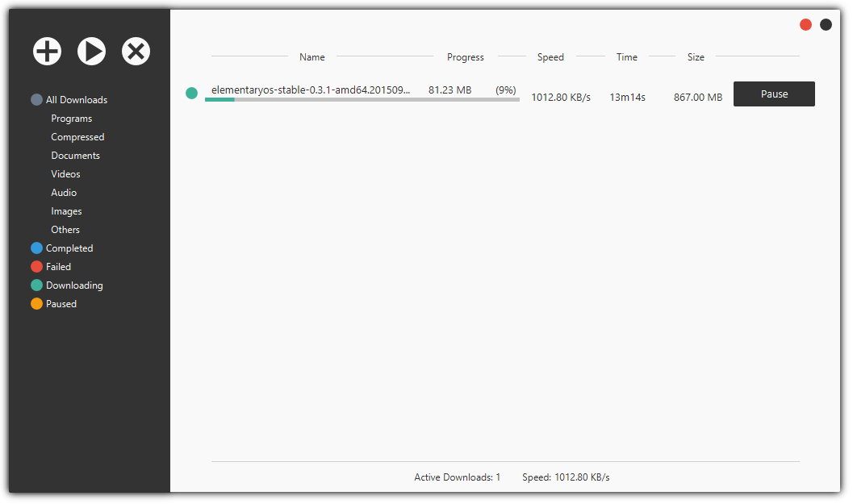
Task: Pause the elementaryos download
Action: point(773,94)
